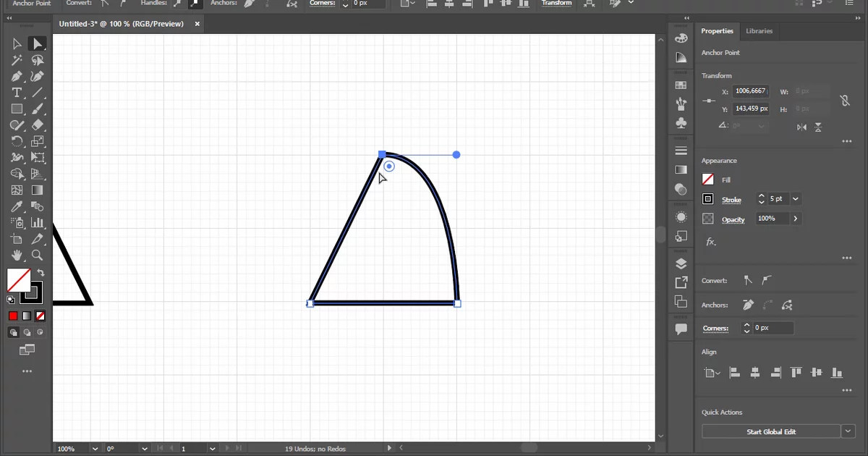Open the Start Global Edit options dropdown

(x=848, y=431)
